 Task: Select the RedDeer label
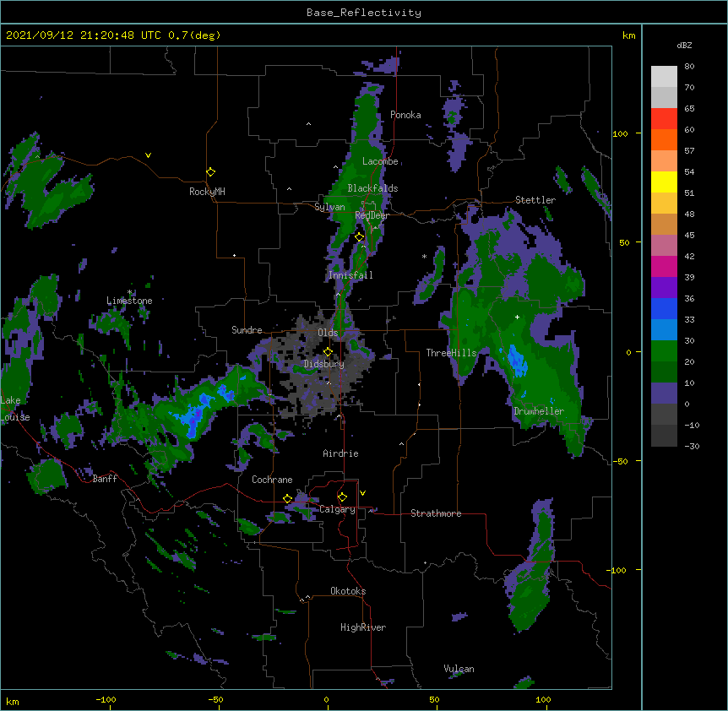(372, 214)
